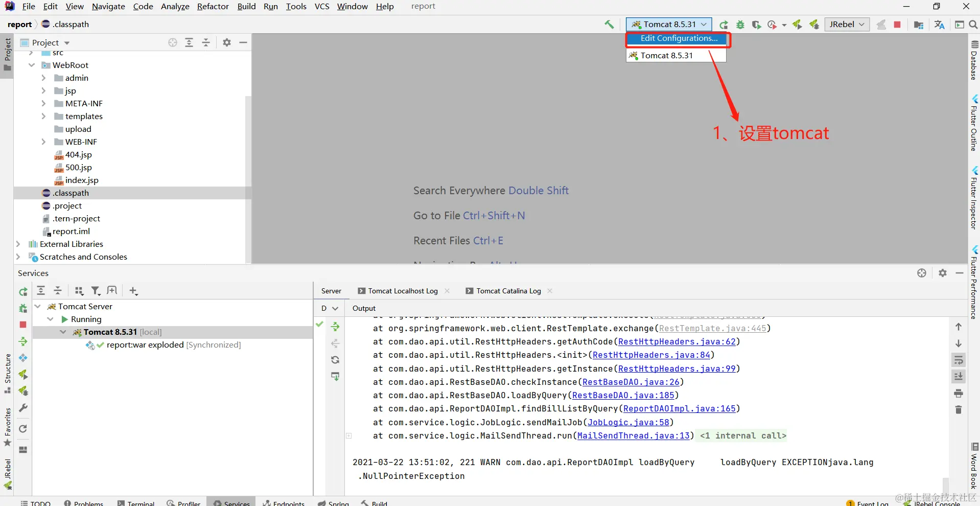This screenshot has height=506, width=980.
Task: Open the Project Structure dialog icon
Action: (919, 25)
